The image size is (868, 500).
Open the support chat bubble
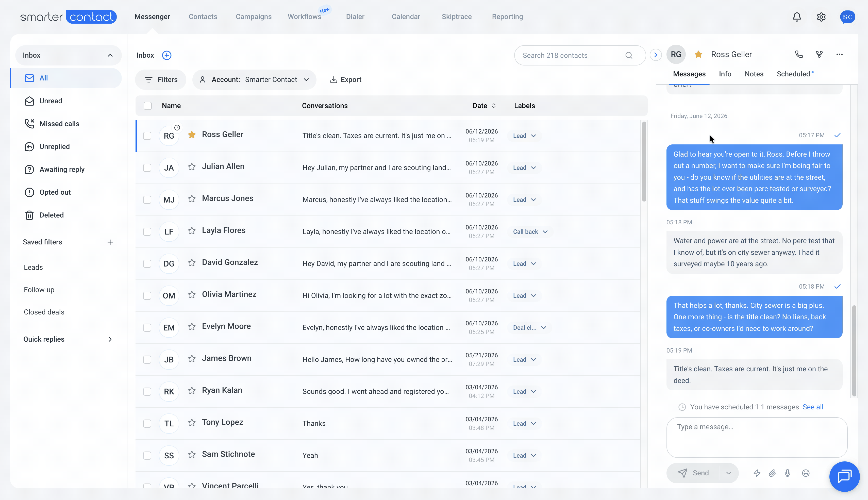click(844, 477)
